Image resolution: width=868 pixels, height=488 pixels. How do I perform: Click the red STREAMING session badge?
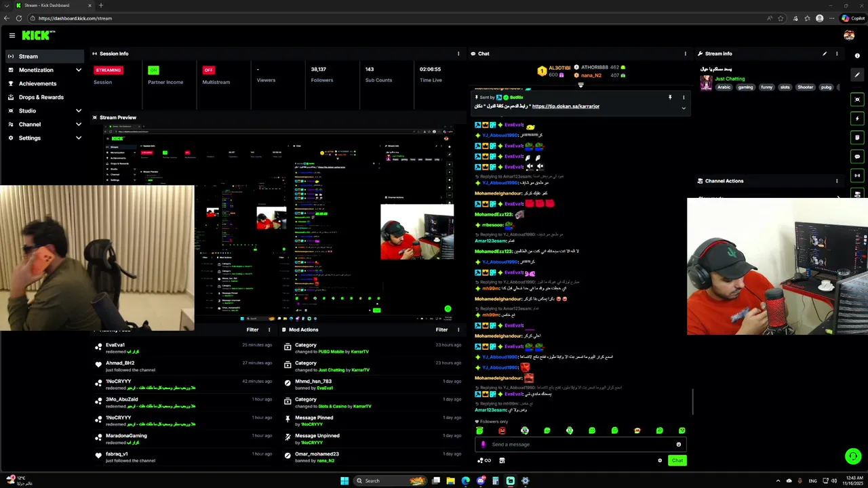108,70
